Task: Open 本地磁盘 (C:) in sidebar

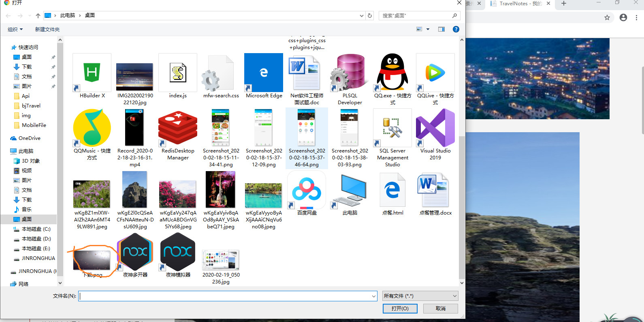Action: [x=32, y=229]
